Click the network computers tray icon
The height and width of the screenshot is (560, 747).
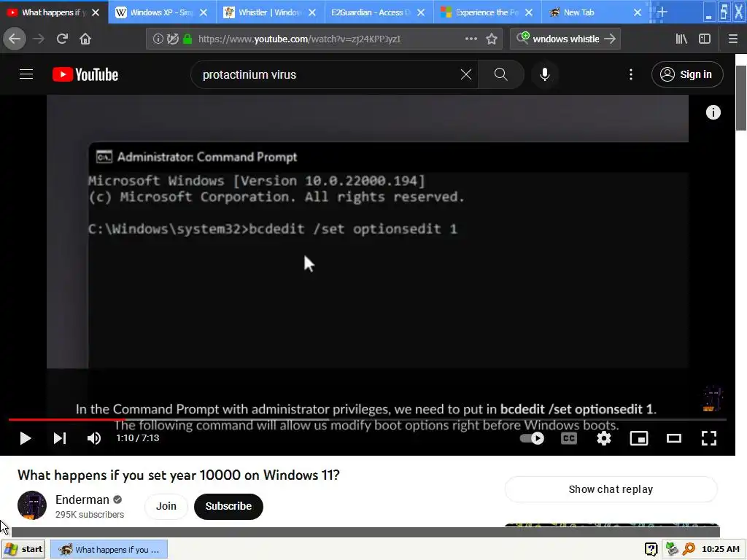[x=672, y=549]
